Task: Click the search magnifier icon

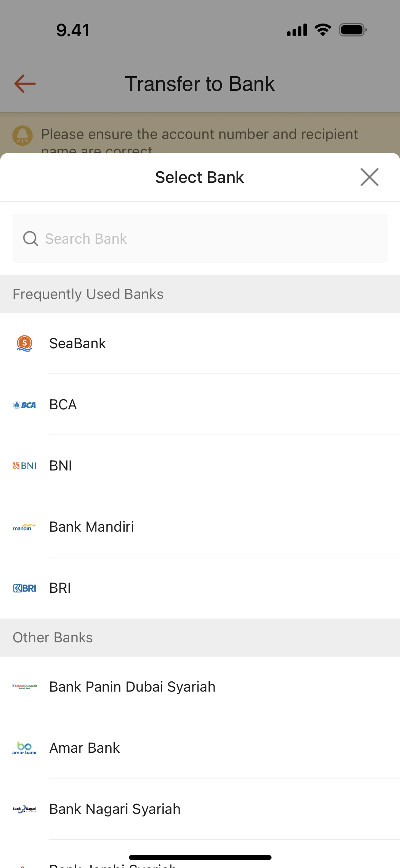Action: click(30, 239)
